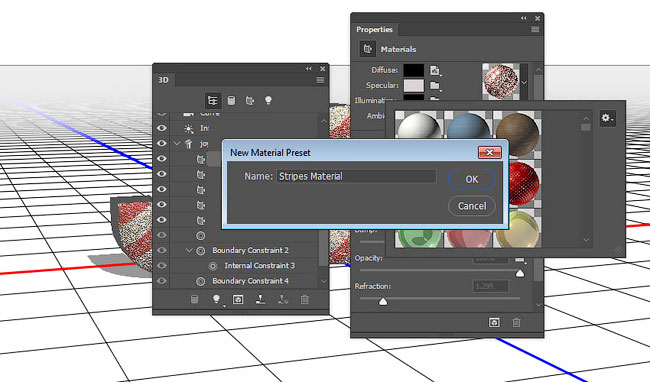The height and width of the screenshot is (382, 650).
Task: Switch to the 3D tab
Action: click(164, 80)
